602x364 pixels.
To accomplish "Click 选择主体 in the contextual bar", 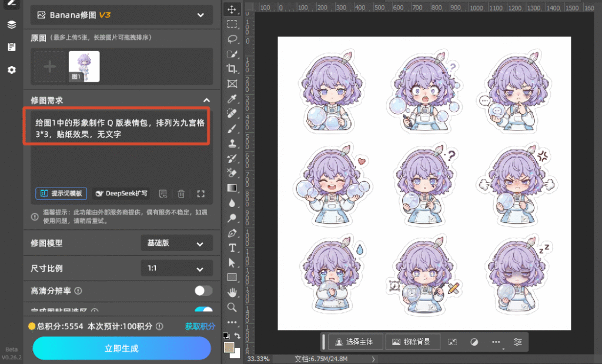I will [x=356, y=342].
